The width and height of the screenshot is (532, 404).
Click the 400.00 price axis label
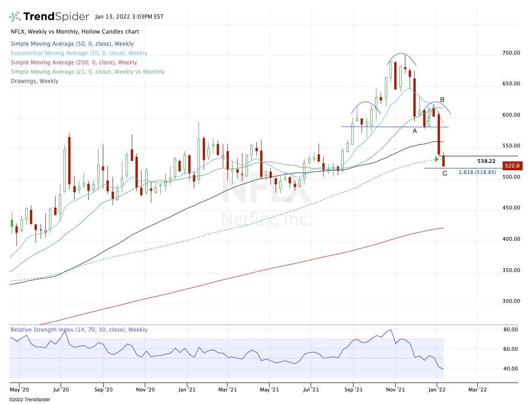click(511, 239)
